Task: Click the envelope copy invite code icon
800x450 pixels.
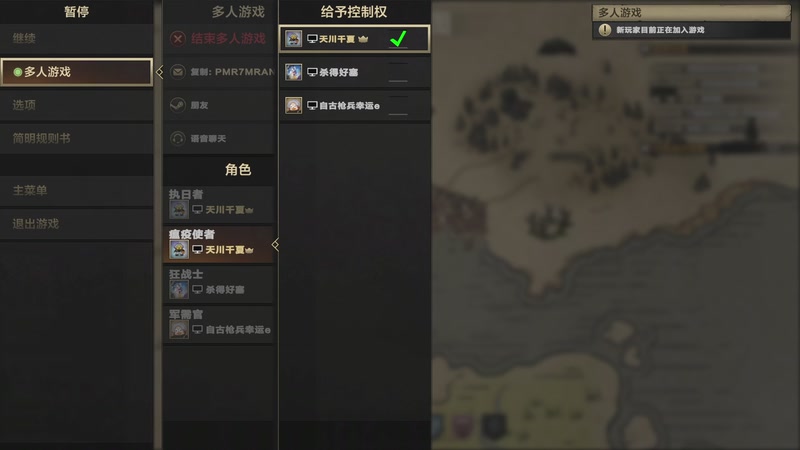Action: [x=178, y=72]
